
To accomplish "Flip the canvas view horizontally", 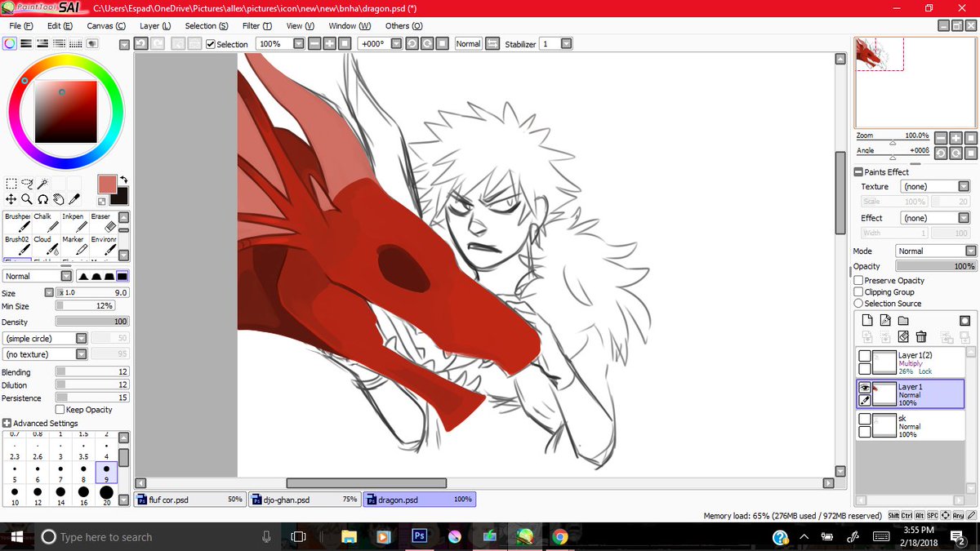I will click(492, 44).
